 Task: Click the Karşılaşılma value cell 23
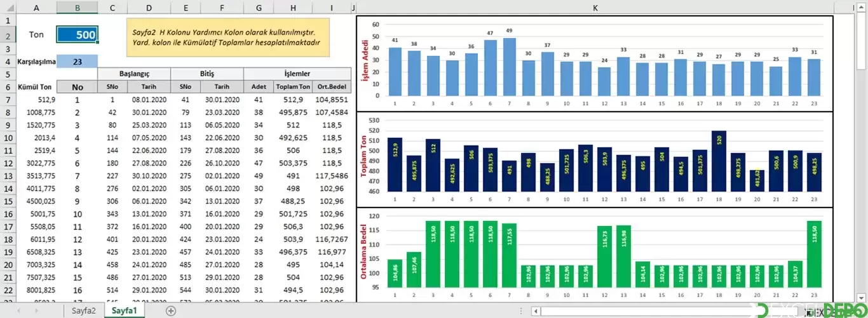(x=77, y=62)
